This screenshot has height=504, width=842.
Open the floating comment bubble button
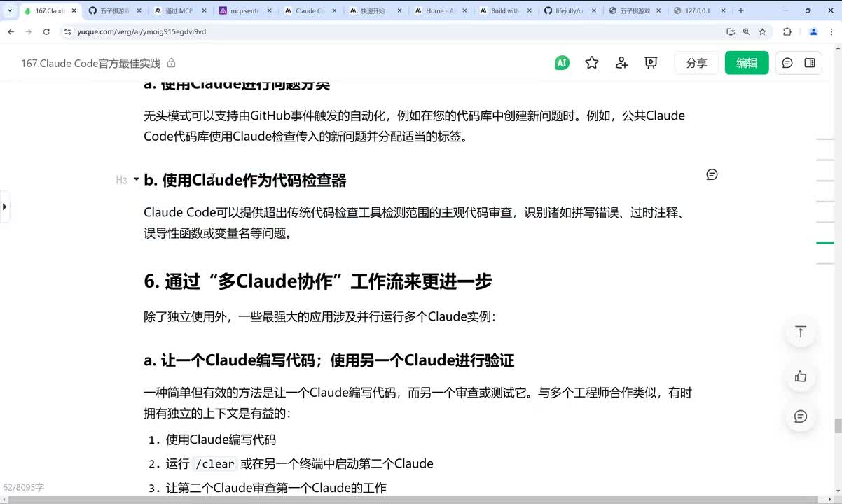point(801,416)
